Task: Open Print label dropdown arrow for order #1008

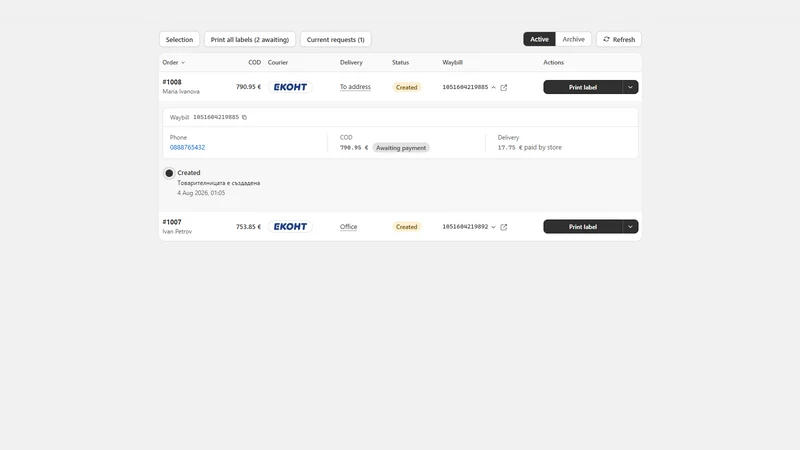Action: [631, 87]
